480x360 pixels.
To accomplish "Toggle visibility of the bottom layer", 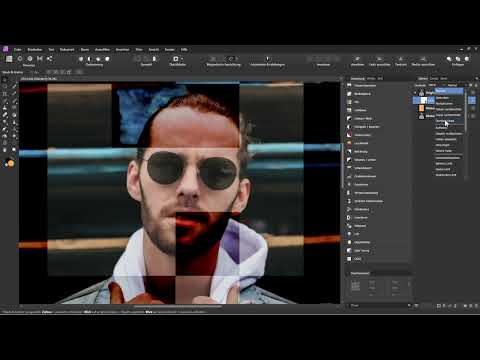I will [x=473, y=116].
